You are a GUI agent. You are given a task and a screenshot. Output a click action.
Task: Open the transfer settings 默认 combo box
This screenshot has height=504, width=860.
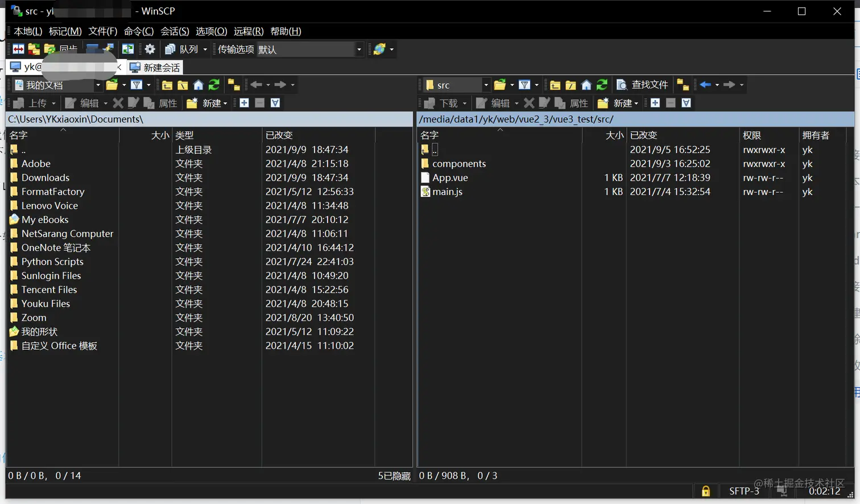[310, 49]
